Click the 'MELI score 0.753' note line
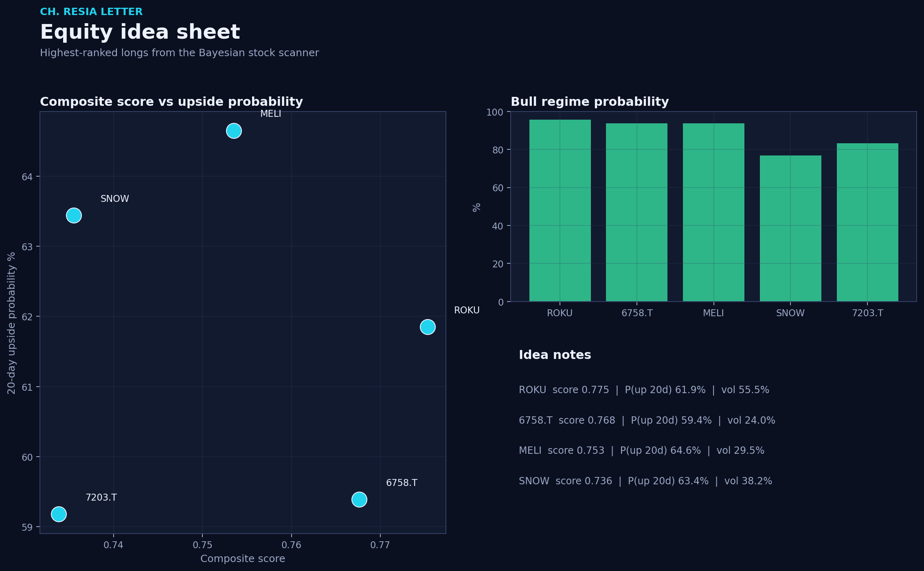924x571 pixels. tap(641, 451)
